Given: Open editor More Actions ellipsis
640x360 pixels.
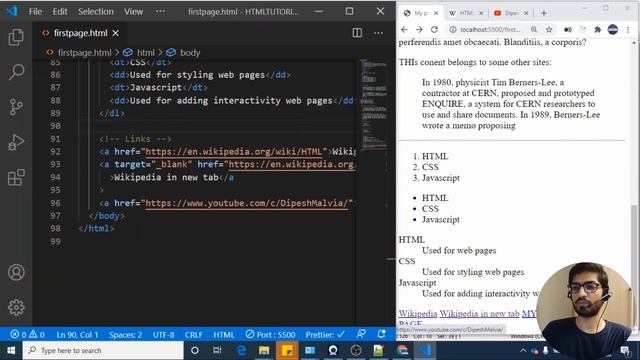Looking at the screenshot, I should coord(378,33).
